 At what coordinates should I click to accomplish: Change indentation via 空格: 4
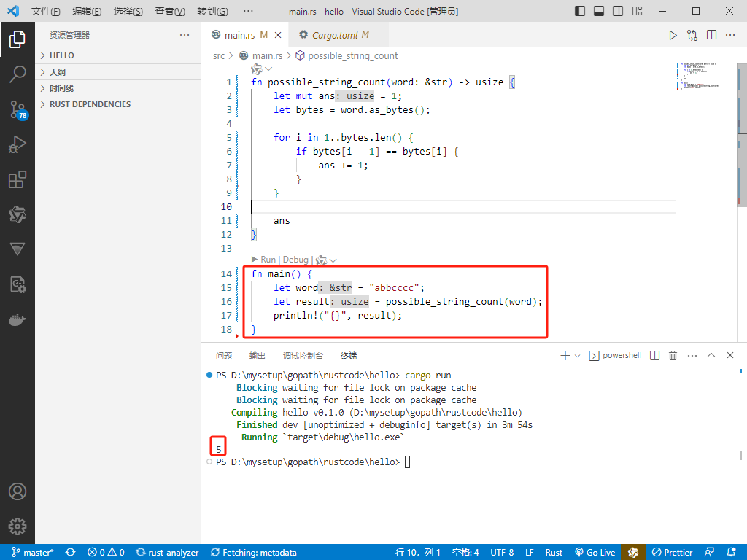[465, 553]
